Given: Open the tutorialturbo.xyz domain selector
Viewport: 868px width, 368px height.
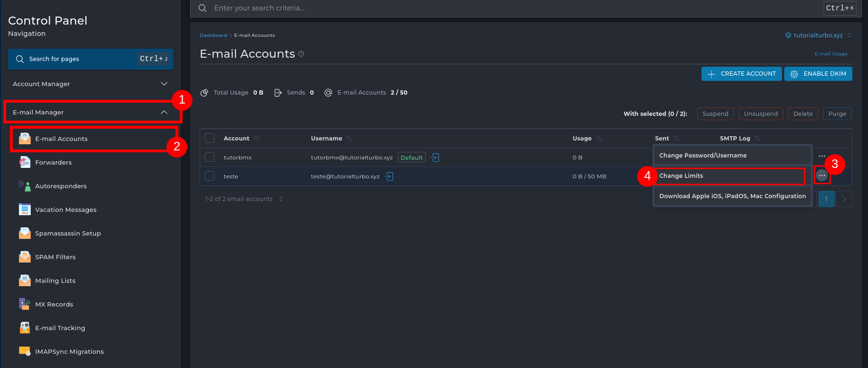Looking at the screenshot, I should [x=818, y=35].
